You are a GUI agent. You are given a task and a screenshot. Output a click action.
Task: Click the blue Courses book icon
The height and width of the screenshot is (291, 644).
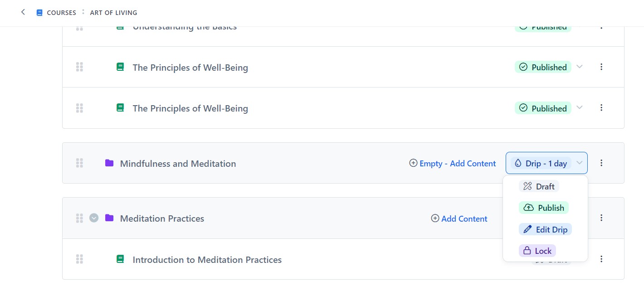[x=39, y=13]
